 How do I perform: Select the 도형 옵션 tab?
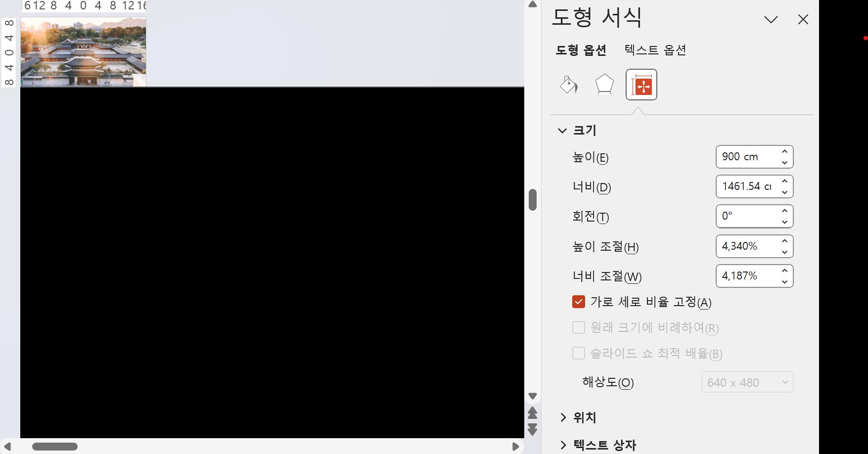tap(581, 50)
